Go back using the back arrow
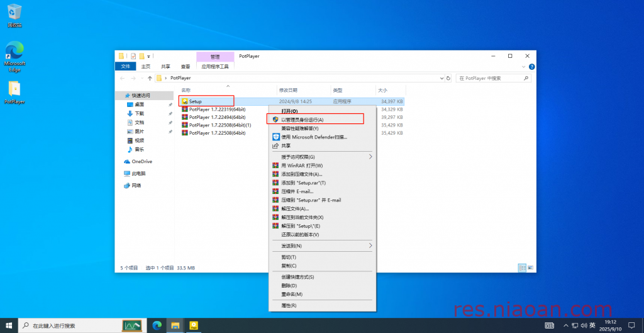 (x=123, y=78)
